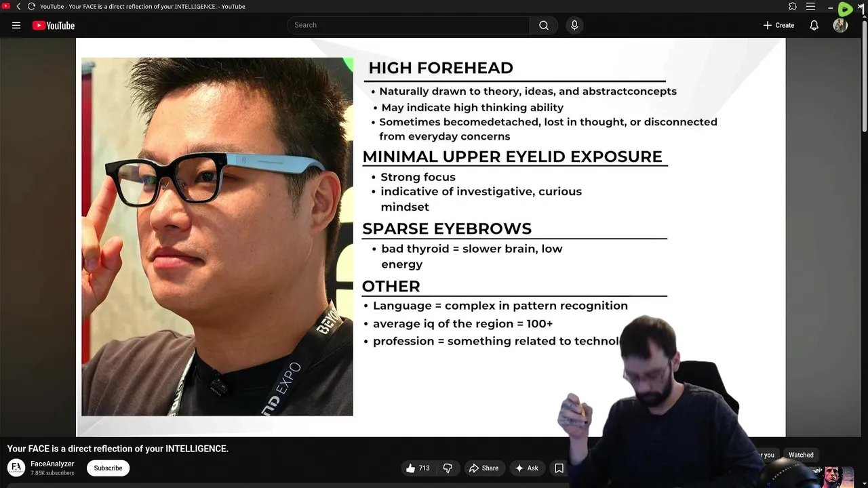Screen dimensions: 868x488
Task: Click the YouTube logo to go home
Action: pyautogui.click(x=53, y=25)
